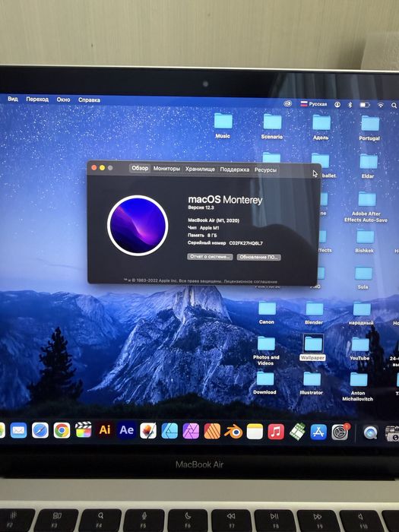Select the Canon desktop folder

[x=267, y=312]
